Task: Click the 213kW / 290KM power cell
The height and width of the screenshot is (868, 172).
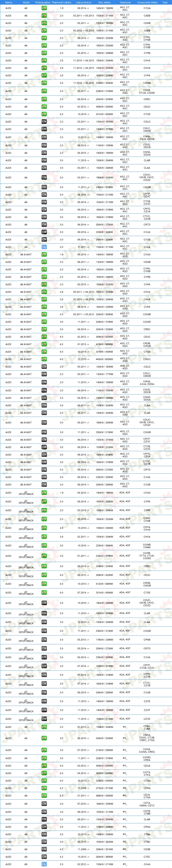Action: [104, 750]
